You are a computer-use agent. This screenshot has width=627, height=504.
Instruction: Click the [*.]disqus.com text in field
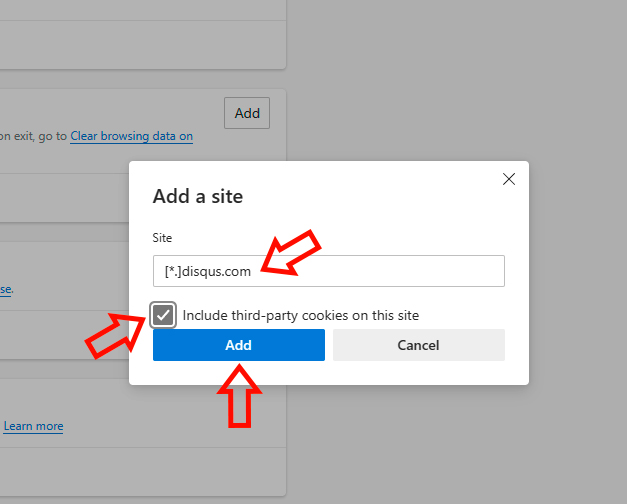(x=208, y=271)
